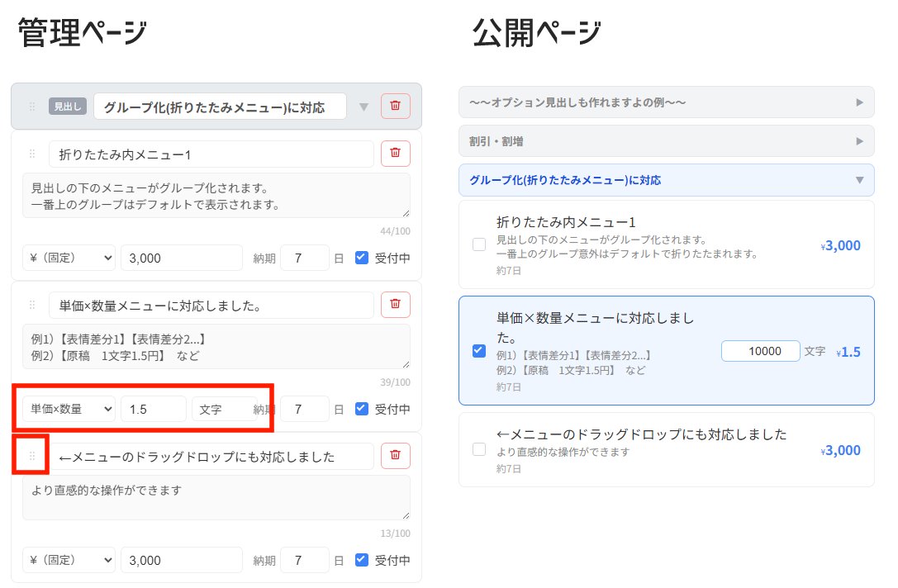Click the 10000 quantity input field
898x588 pixels.
[x=760, y=350]
